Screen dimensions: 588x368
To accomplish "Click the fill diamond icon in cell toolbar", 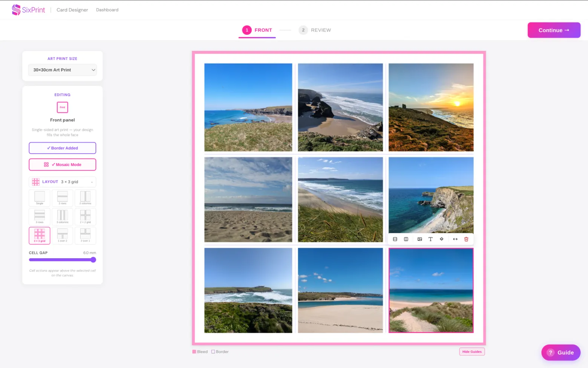I will [x=441, y=239].
